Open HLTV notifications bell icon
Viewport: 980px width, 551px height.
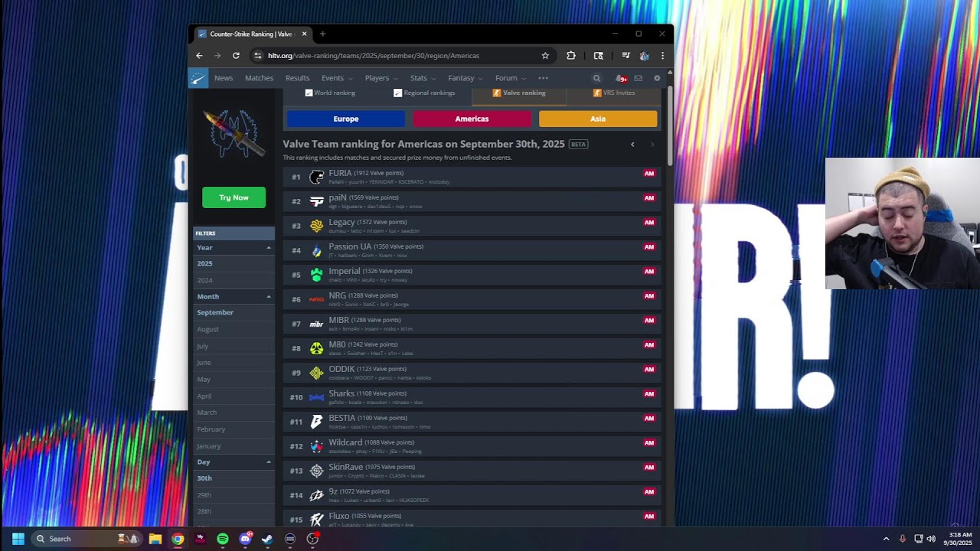(x=621, y=78)
